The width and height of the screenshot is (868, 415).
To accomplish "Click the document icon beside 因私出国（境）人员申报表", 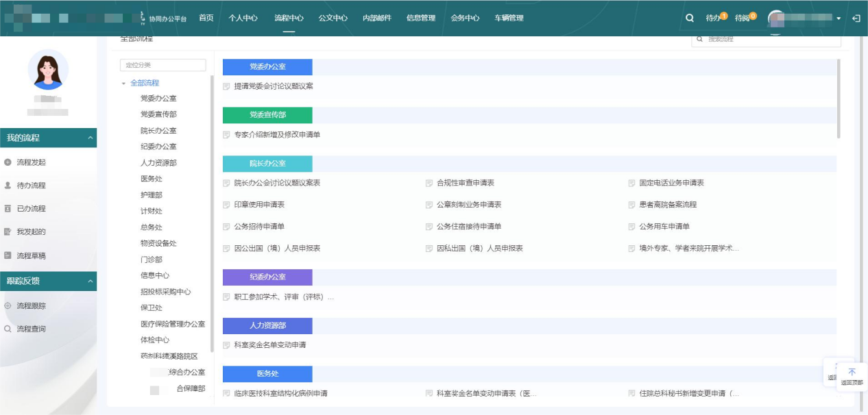I will tap(429, 249).
